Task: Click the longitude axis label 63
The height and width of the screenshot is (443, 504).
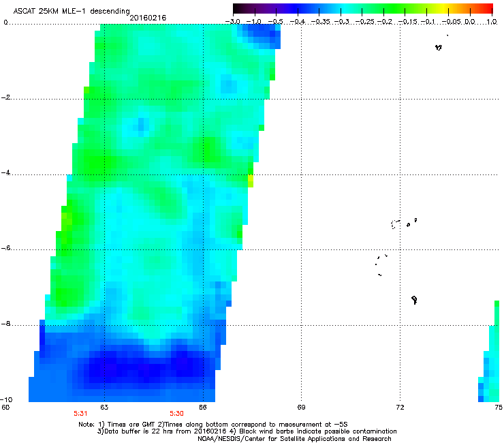Action: (104, 408)
